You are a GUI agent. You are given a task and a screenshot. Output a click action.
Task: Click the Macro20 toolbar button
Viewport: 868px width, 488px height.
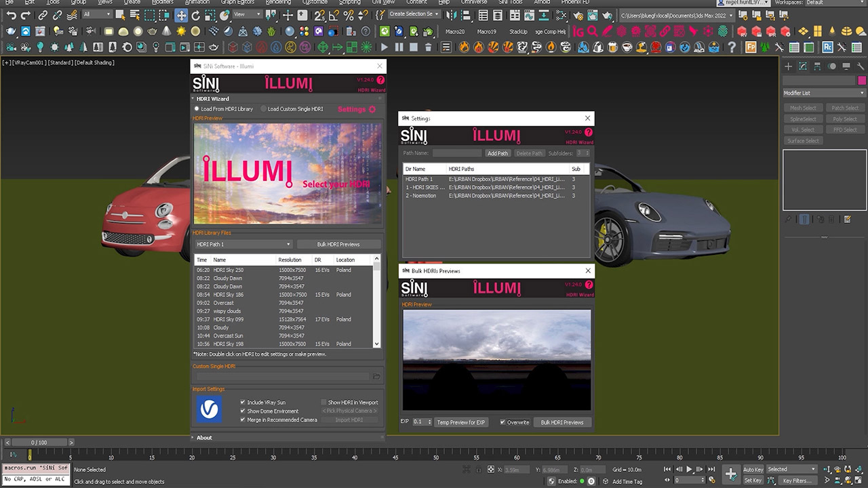455,31
